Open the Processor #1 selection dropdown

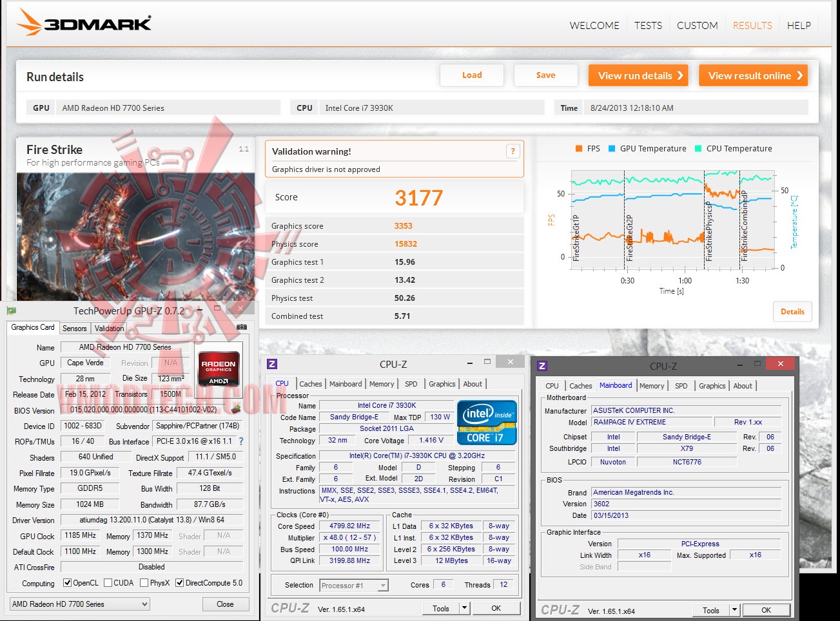pos(354,586)
